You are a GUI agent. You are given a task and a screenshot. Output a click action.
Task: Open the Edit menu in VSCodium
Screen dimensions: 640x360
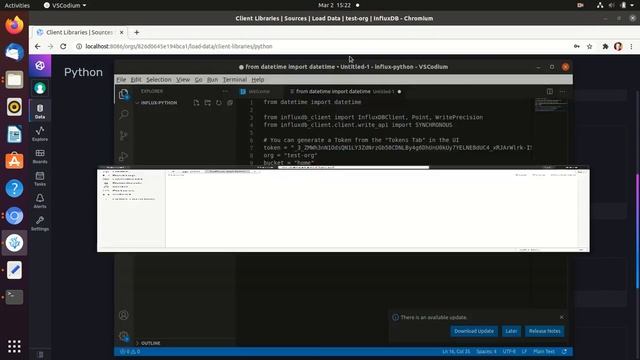pos(136,80)
